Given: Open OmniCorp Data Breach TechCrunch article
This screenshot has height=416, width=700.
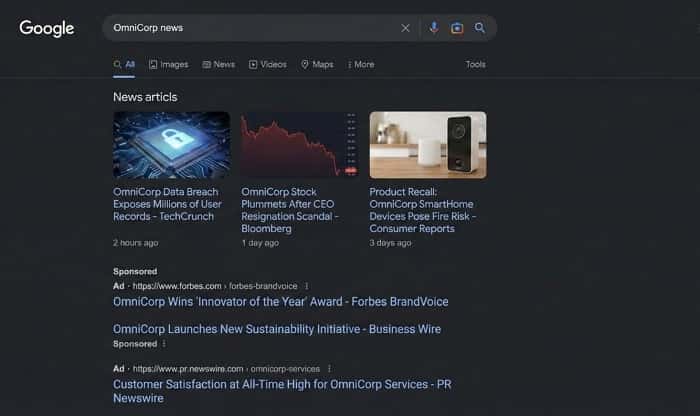Looking at the screenshot, I should point(167,204).
